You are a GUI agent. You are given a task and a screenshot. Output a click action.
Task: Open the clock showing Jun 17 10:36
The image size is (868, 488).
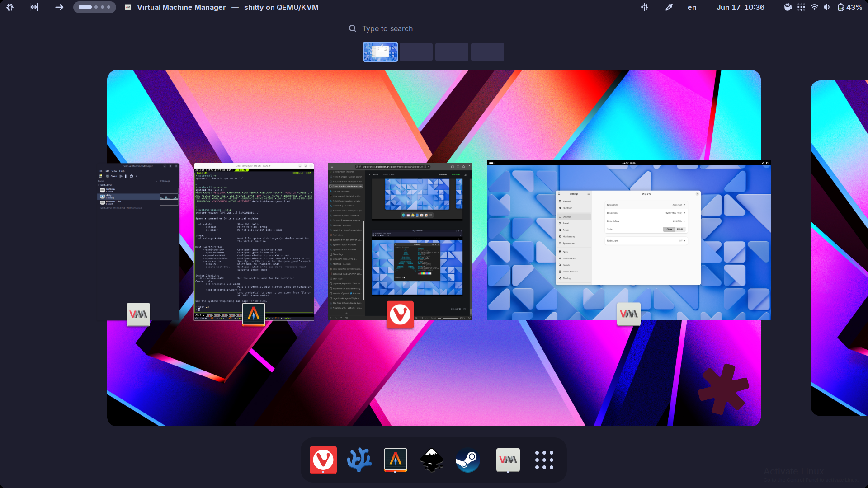741,7
